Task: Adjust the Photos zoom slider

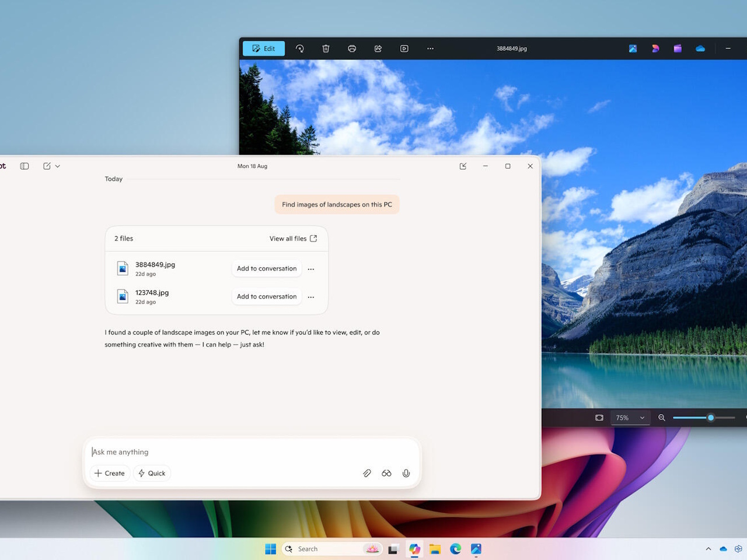Action: click(x=710, y=418)
